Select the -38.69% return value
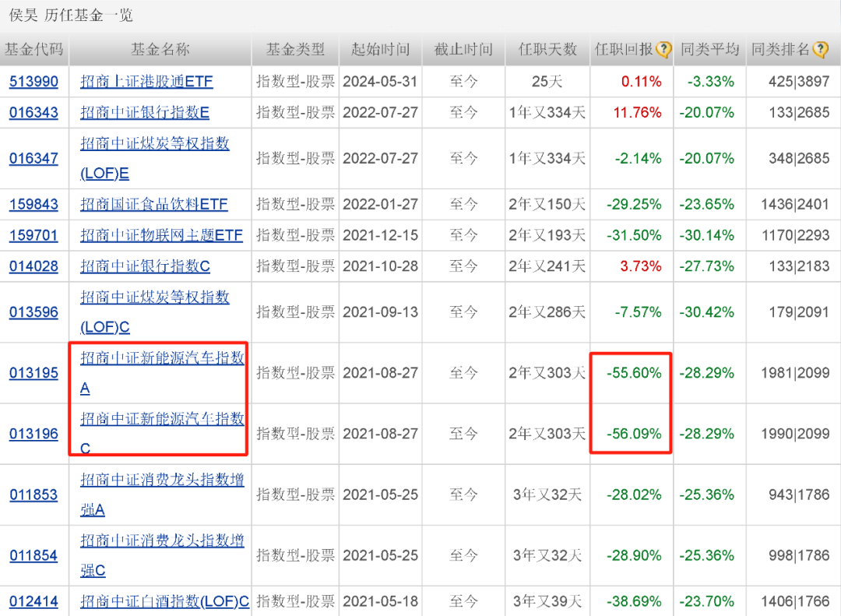Image resolution: width=841 pixels, height=616 pixels. point(634,601)
